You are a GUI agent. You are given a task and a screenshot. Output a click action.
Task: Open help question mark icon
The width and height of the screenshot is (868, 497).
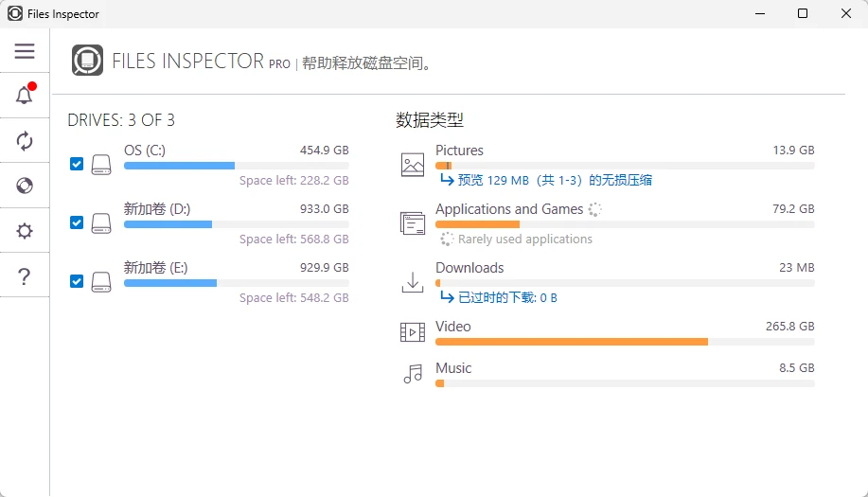(x=25, y=276)
